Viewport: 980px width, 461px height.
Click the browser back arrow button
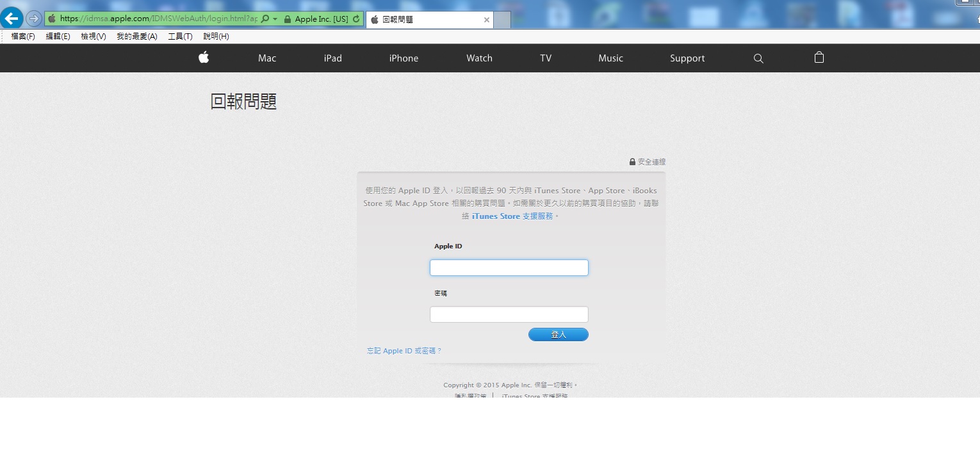tap(12, 19)
